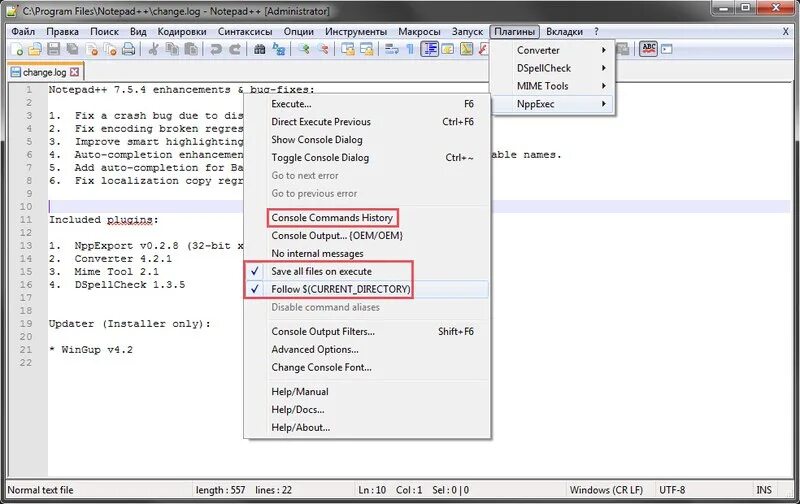The height and width of the screenshot is (504, 800).
Task: Click the floppy icon on change.log tab
Action: coord(16,72)
